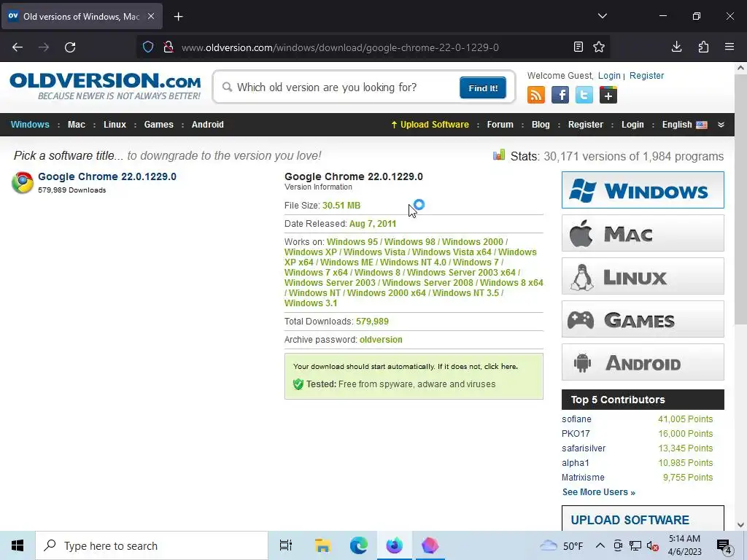Open tracking protection shield icon
The height and width of the screenshot is (560, 747).
(148, 47)
